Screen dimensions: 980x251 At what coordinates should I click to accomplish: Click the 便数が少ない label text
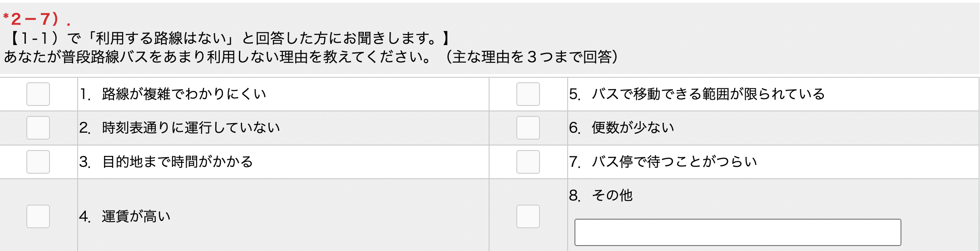tap(633, 128)
